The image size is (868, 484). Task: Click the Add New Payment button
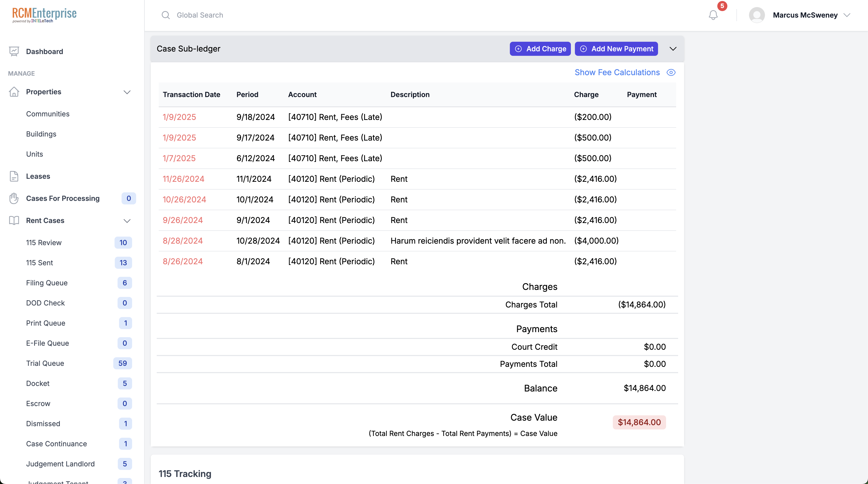click(616, 49)
